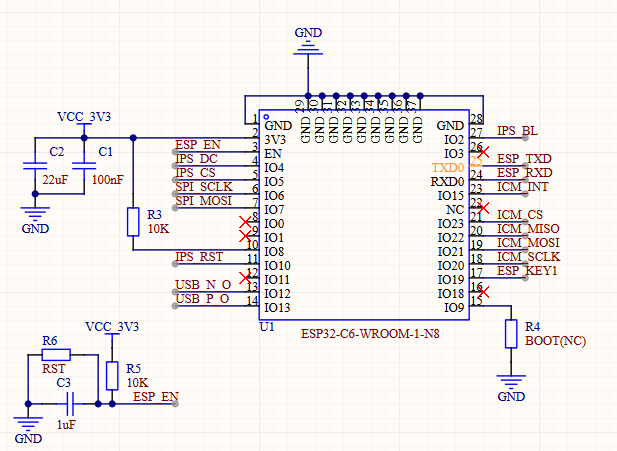Image resolution: width=617 pixels, height=451 pixels.
Task: Click the no-connect X on pin 12 IO11
Action: tap(245, 278)
